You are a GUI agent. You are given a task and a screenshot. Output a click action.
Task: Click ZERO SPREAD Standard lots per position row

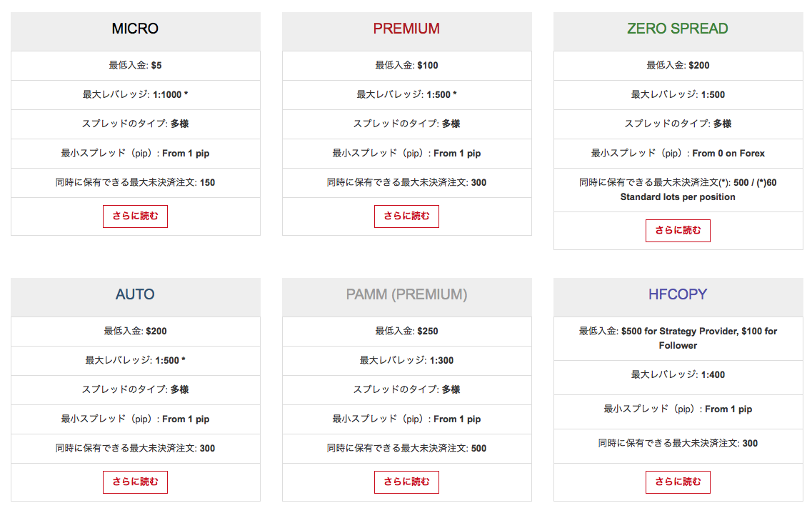[x=678, y=189]
